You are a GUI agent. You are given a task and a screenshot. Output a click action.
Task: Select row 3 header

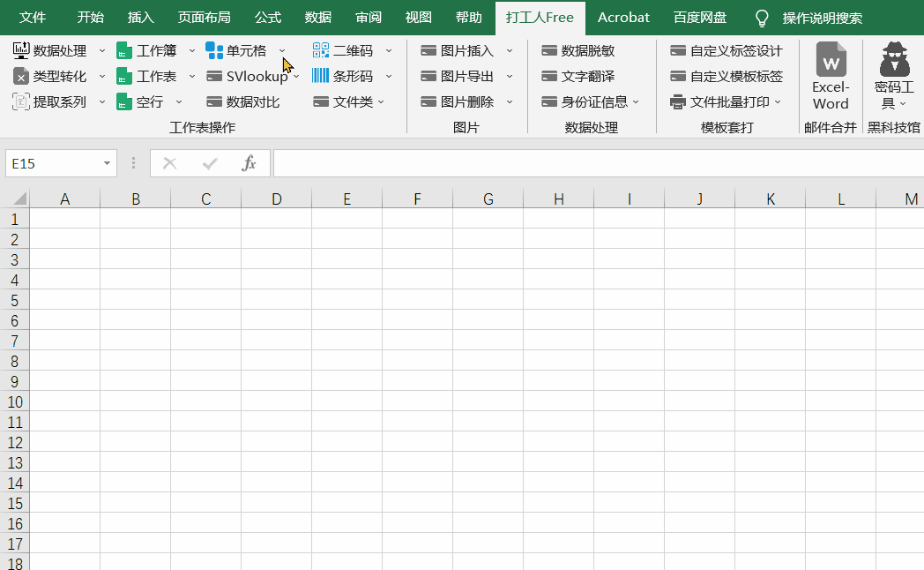tap(15, 259)
